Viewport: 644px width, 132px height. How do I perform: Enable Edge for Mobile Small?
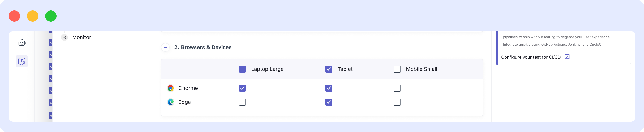(397, 102)
